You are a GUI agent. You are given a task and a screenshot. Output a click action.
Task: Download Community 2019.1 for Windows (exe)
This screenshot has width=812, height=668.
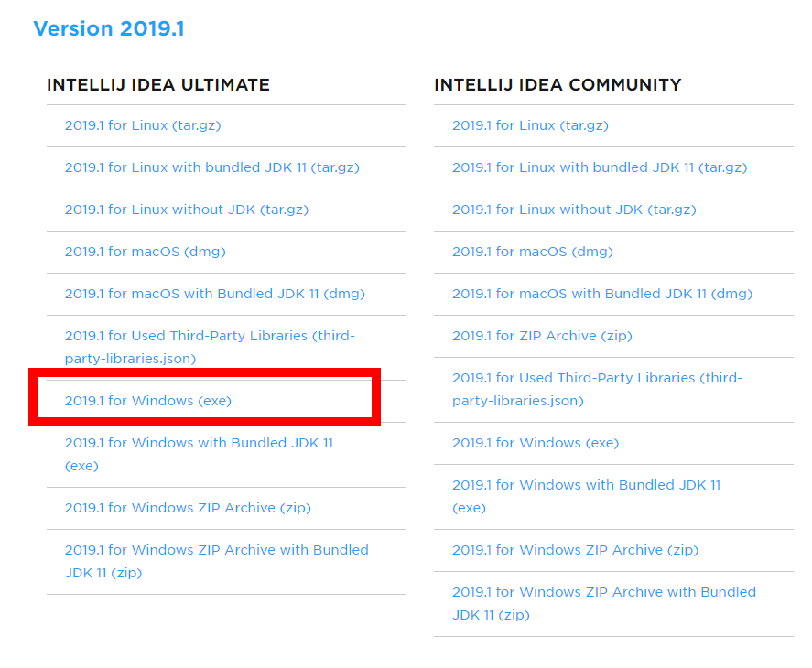(536, 443)
